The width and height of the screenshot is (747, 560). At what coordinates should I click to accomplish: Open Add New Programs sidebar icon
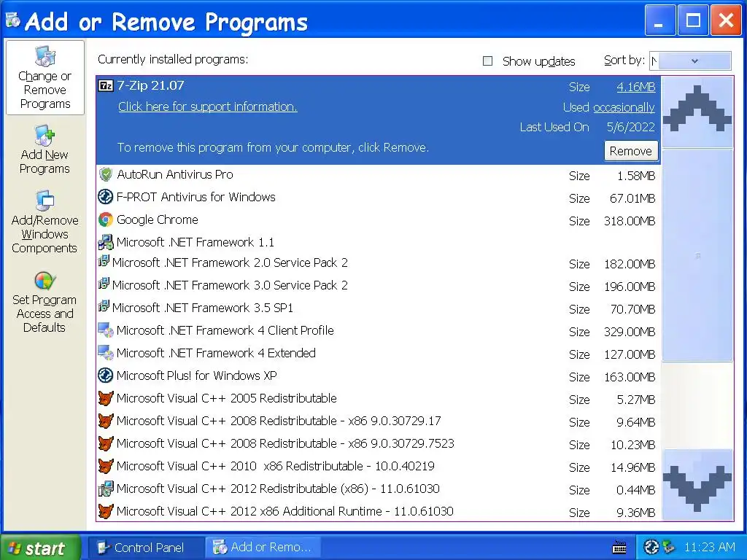pos(44,135)
